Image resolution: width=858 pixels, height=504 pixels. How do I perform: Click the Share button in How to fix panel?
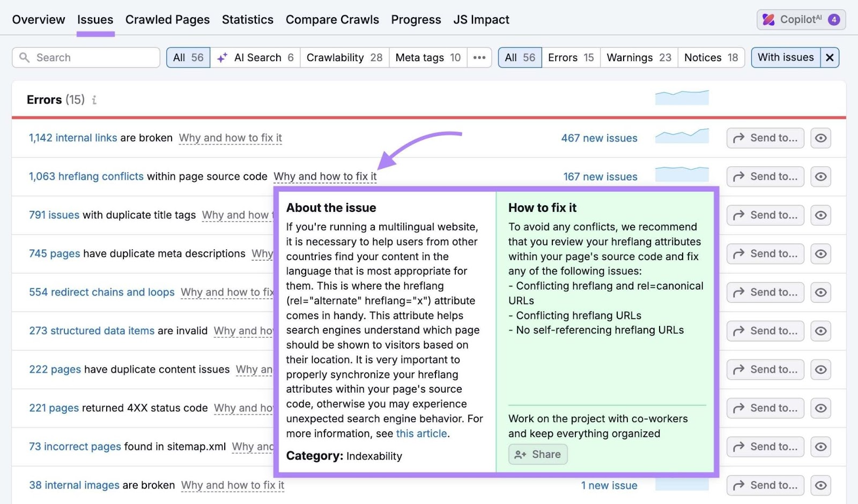pos(537,454)
